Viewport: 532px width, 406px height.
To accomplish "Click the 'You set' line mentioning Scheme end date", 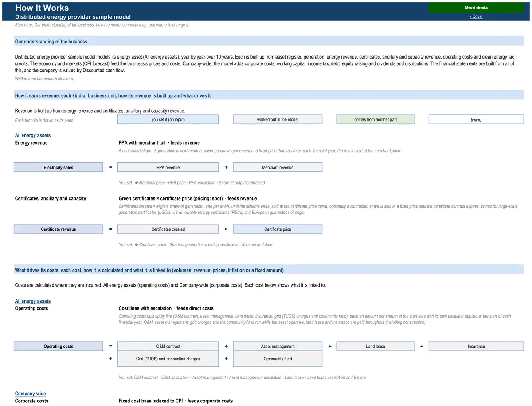I will point(196,244).
